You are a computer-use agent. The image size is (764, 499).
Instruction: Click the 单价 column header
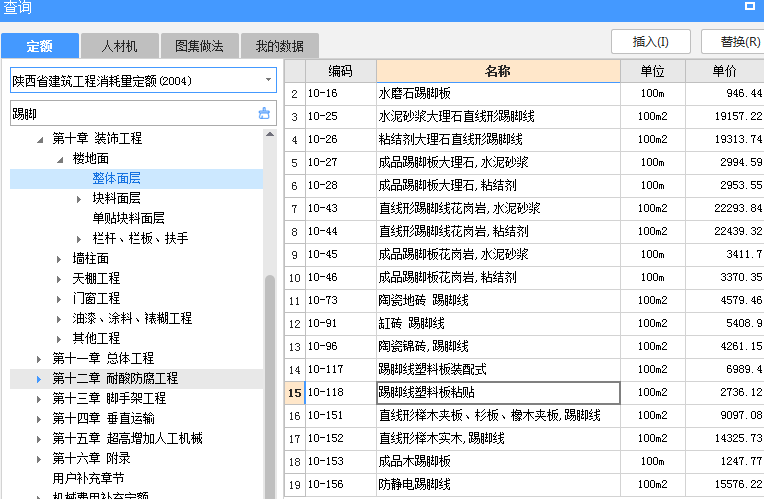click(725, 71)
